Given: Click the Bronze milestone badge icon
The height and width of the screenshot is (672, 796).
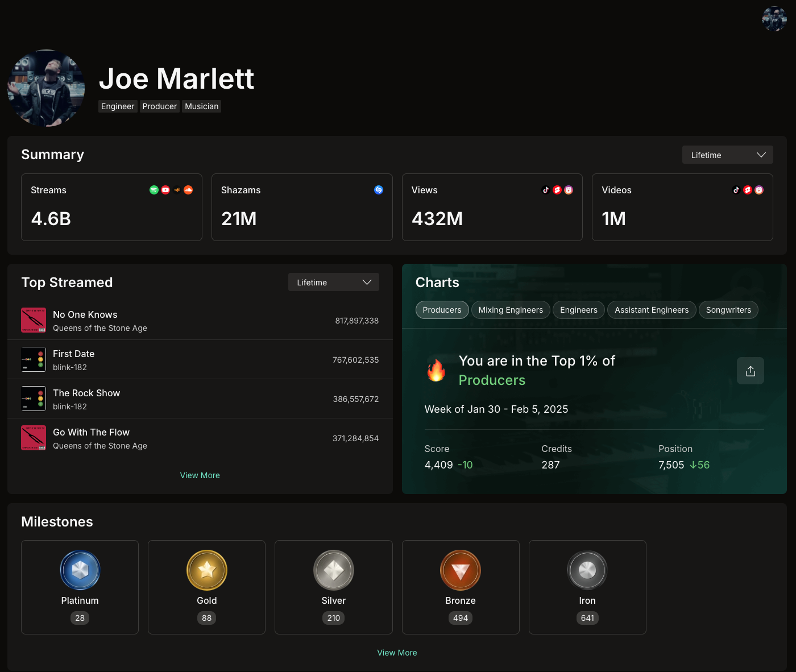Looking at the screenshot, I should pos(461,570).
